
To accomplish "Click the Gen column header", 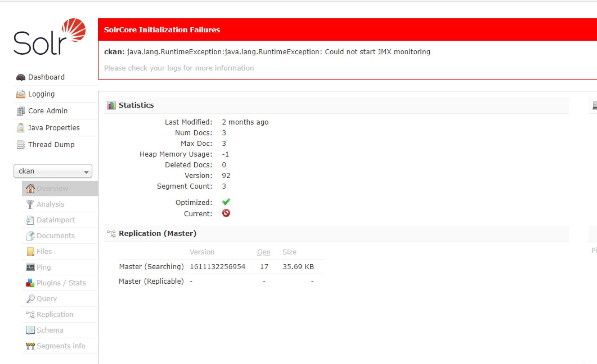I will (263, 252).
